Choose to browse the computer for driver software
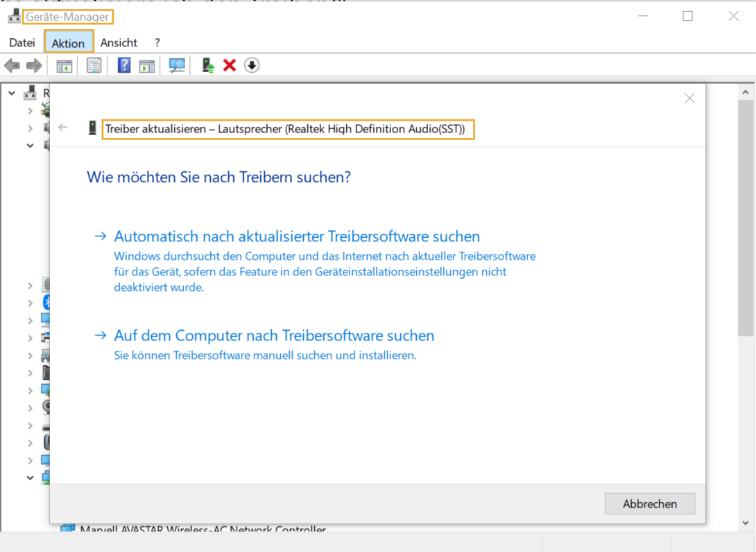 pyautogui.click(x=273, y=335)
